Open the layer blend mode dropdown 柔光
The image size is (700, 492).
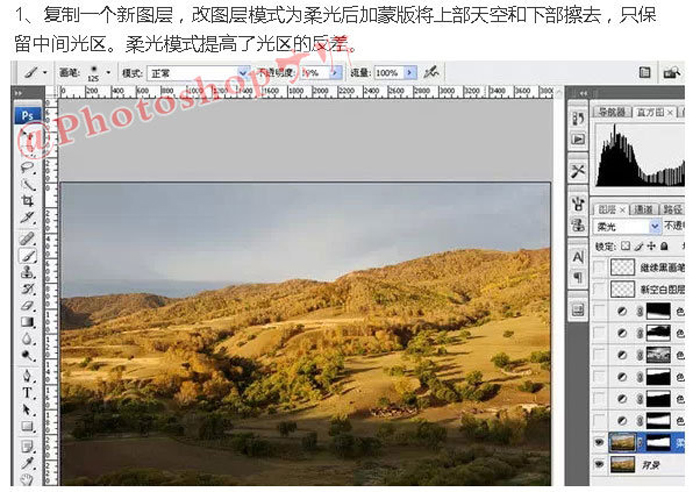tap(627, 227)
